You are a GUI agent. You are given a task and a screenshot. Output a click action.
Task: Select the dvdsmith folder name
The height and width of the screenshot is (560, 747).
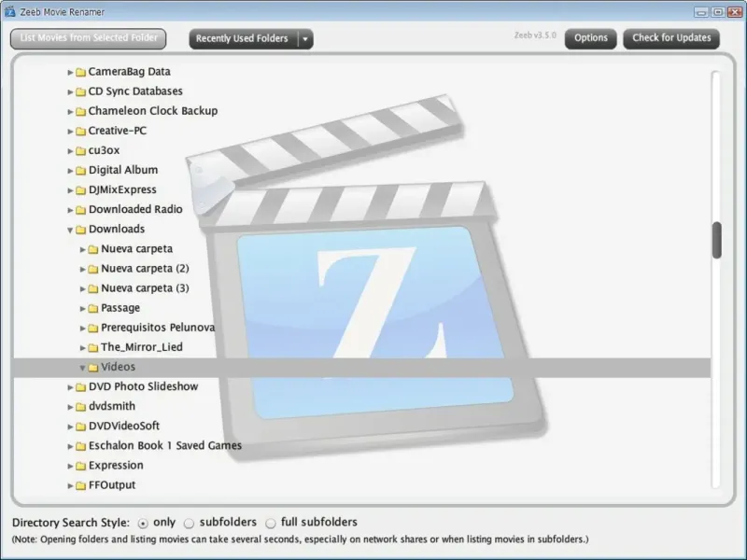point(112,406)
